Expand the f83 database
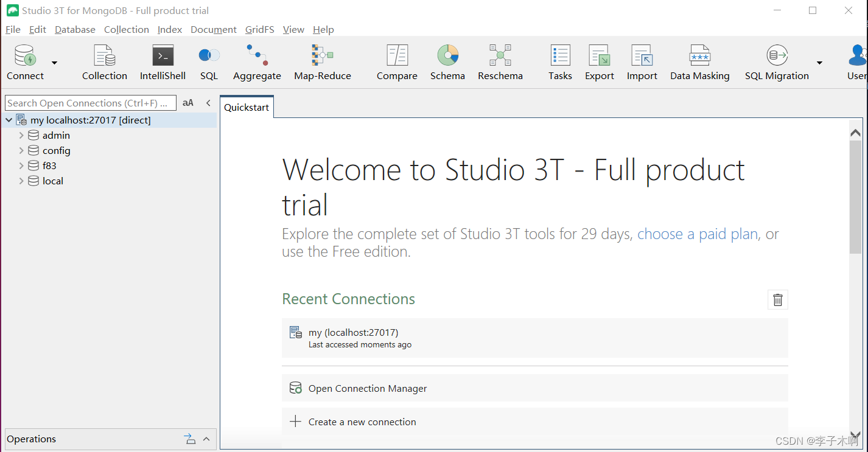The height and width of the screenshot is (452, 868). pyautogui.click(x=21, y=165)
